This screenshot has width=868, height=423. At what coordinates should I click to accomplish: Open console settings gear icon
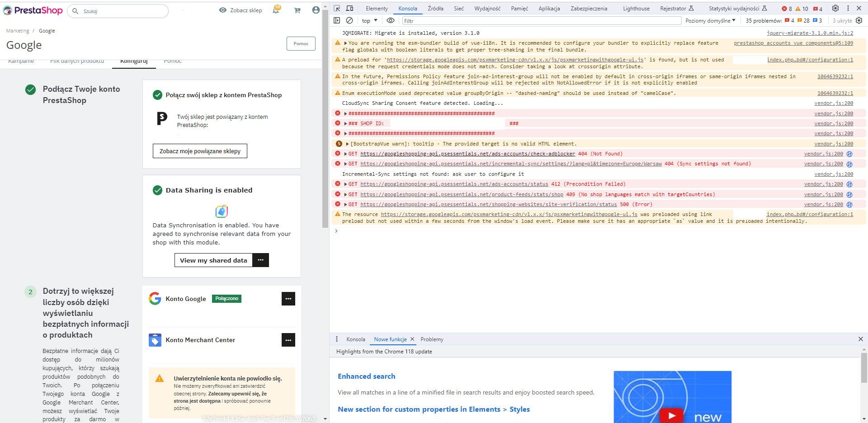[859, 20]
